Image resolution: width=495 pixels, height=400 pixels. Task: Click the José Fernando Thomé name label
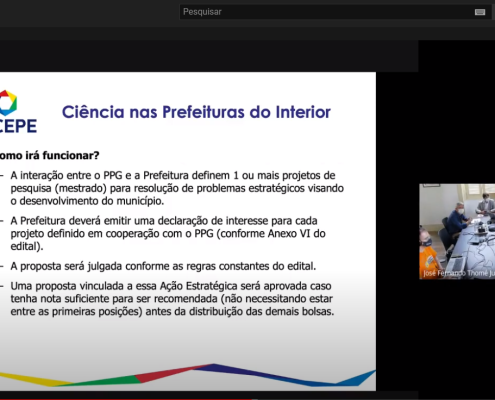click(x=459, y=274)
